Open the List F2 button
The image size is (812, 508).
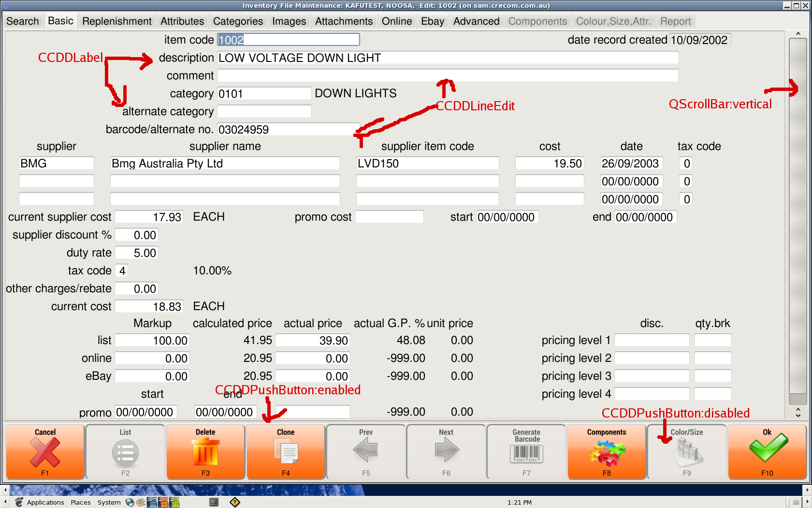tap(125, 452)
